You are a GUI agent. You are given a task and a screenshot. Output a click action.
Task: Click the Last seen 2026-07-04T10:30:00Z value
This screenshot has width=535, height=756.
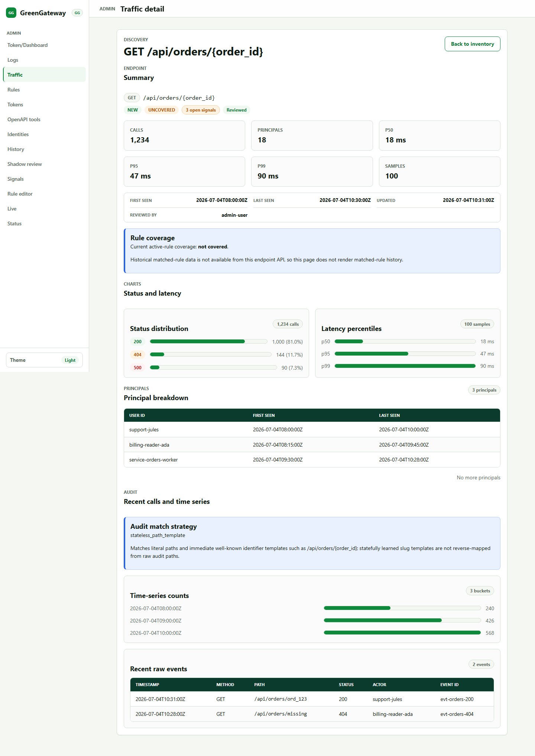coord(345,200)
